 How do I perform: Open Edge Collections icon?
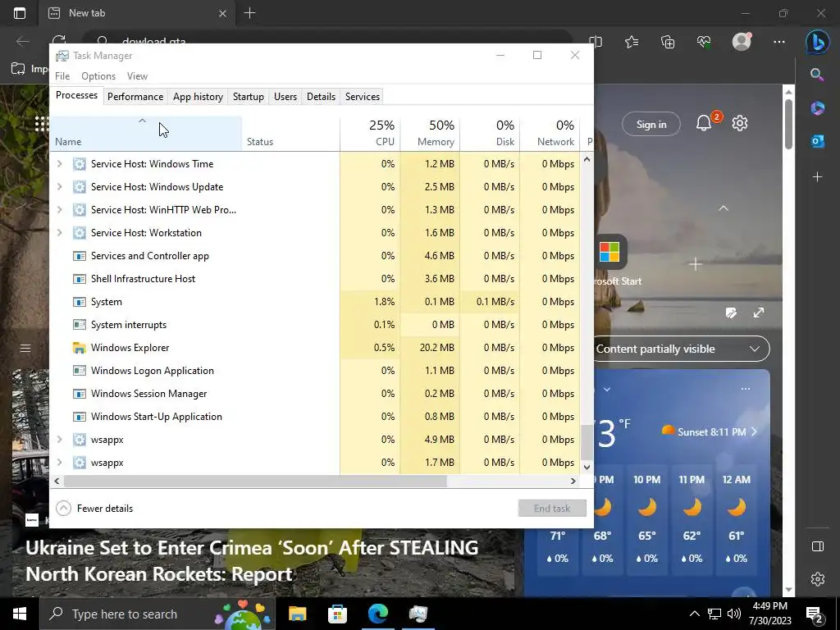pos(668,42)
